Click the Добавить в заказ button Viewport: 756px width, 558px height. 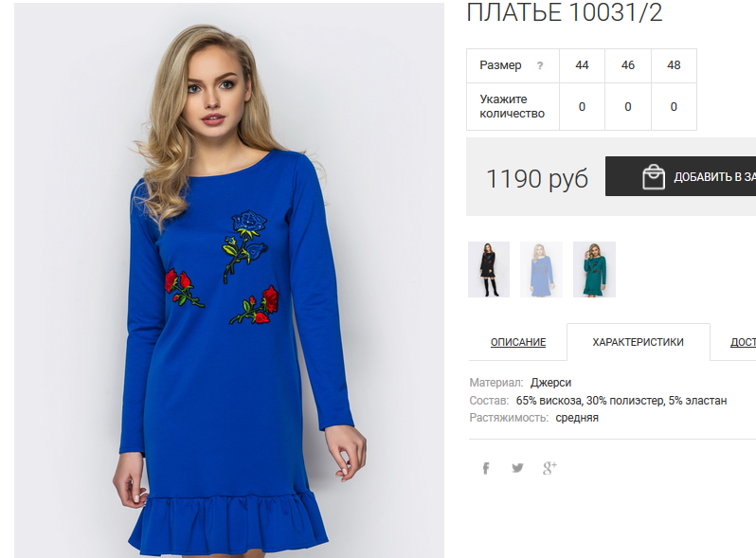[680, 176]
